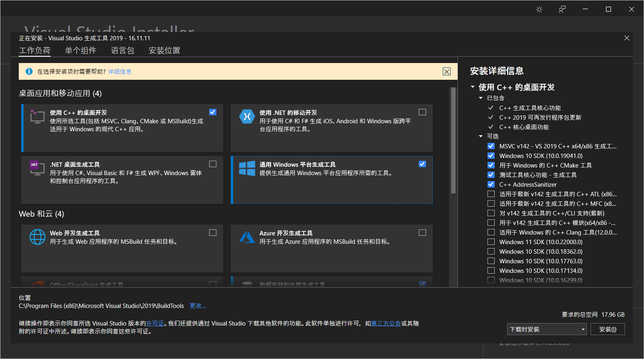Check the .NET 桌面生成工具 workload

click(213, 164)
